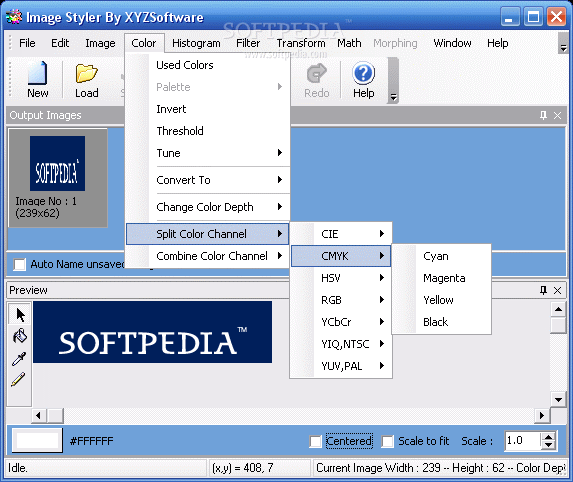This screenshot has width=573, height=482.
Task: Click the Color menu tab
Action: click(x=144, y=43)
